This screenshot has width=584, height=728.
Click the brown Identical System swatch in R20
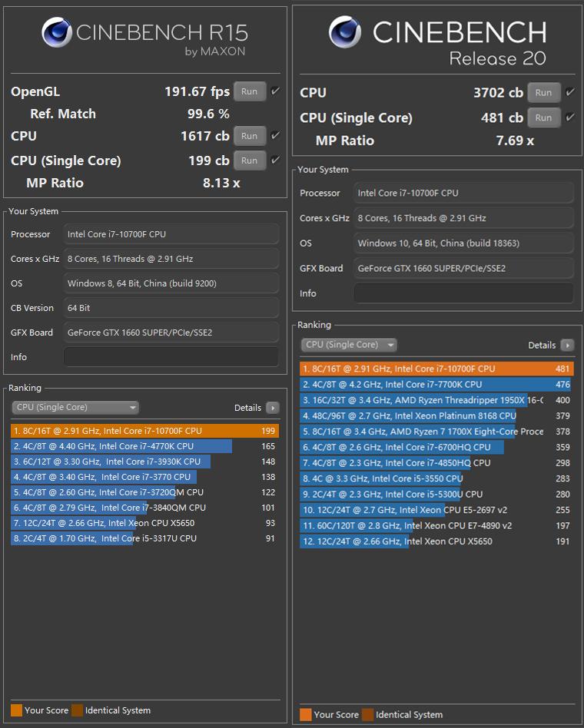click(x=367, y=715)
